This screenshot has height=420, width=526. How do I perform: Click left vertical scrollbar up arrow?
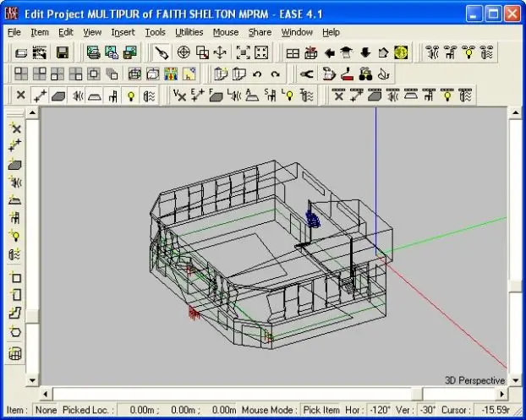pos(32,112)
